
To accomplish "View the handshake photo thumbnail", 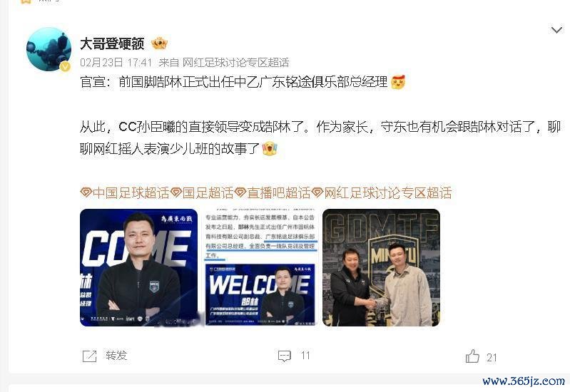I will (x=381, y=267).
